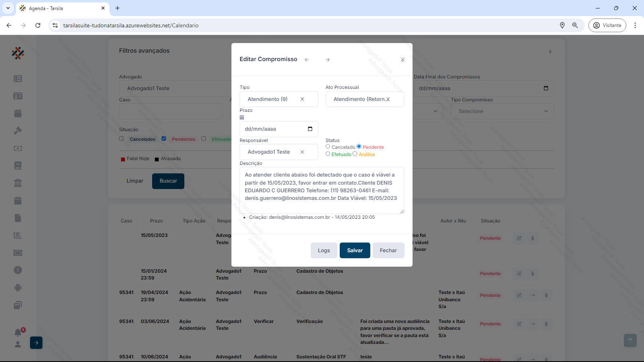The width and height of the screenshot is (644, 362).
Task: Select the Cancelado status radio button
Action: 328,147
